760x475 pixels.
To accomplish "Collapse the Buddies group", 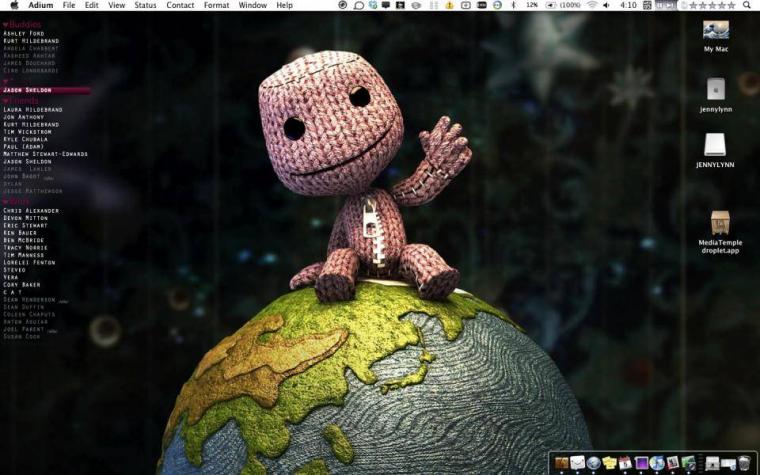I will click(5, 25).
